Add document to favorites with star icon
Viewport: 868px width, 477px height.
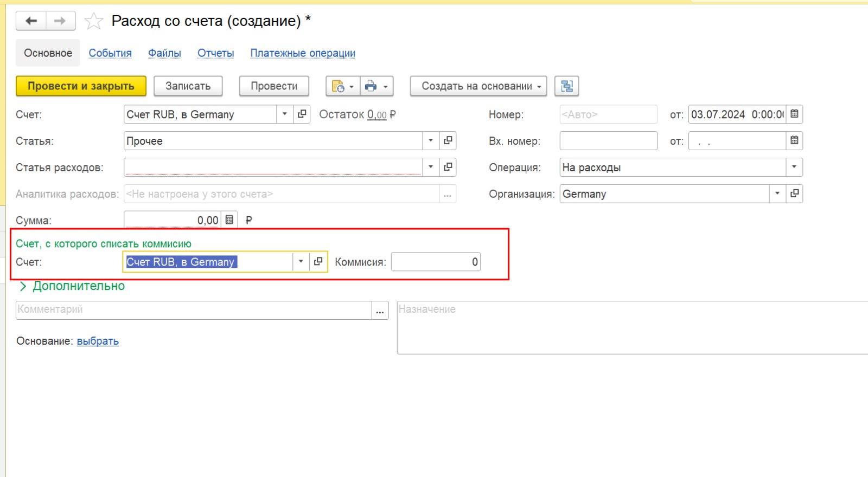[x=94, y=21]
